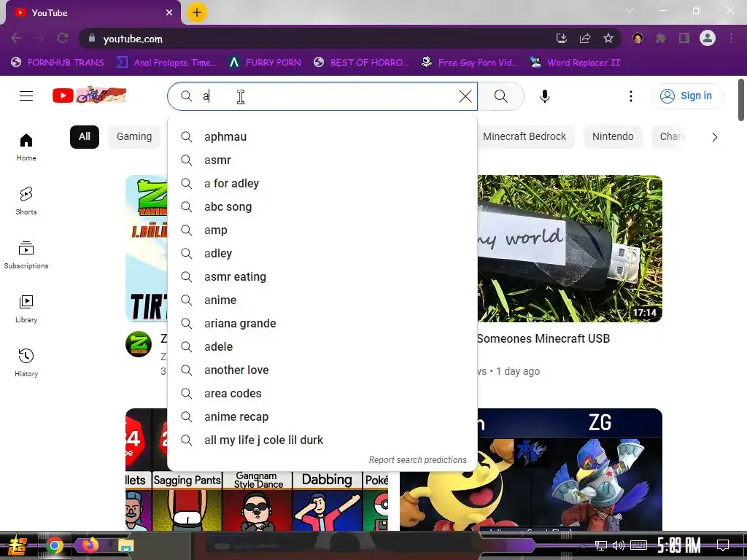Open Shorts in the sidebar

[26, 201]
